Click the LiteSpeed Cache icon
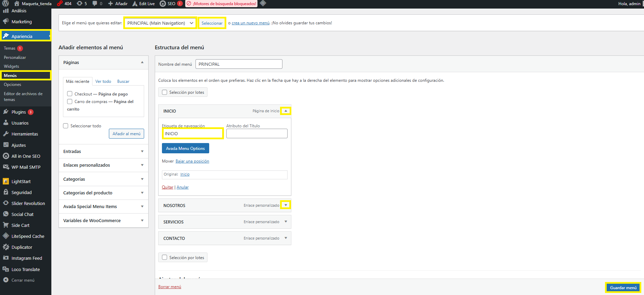This screenshot has width=644, height=295. tap(6, 236)
